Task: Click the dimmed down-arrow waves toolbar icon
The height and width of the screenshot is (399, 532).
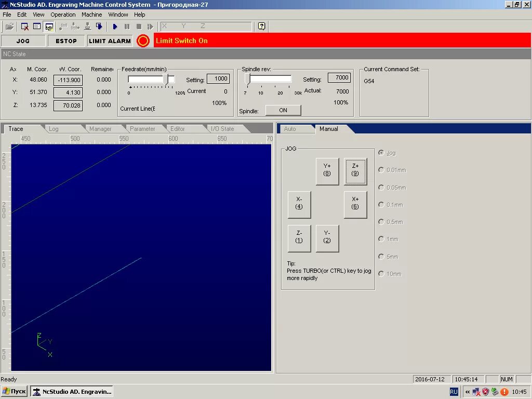Action: [75, 26]
